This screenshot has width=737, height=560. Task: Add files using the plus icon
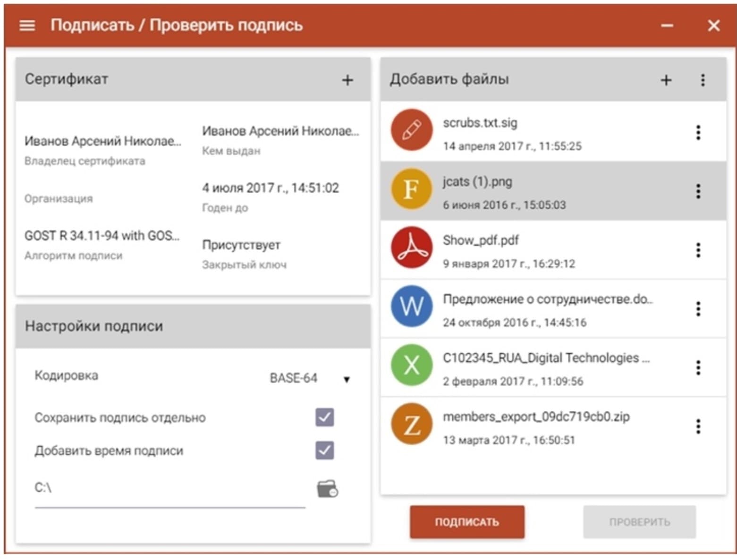pyautogui.click(x=666, y=80)
